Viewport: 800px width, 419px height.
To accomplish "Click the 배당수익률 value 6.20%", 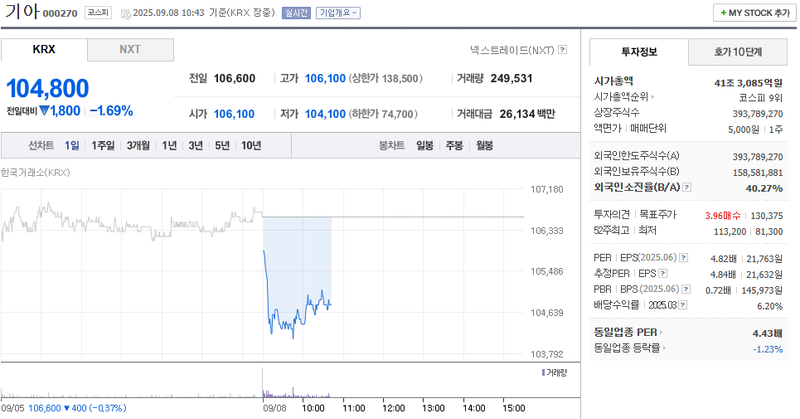I will click(770, 306).
